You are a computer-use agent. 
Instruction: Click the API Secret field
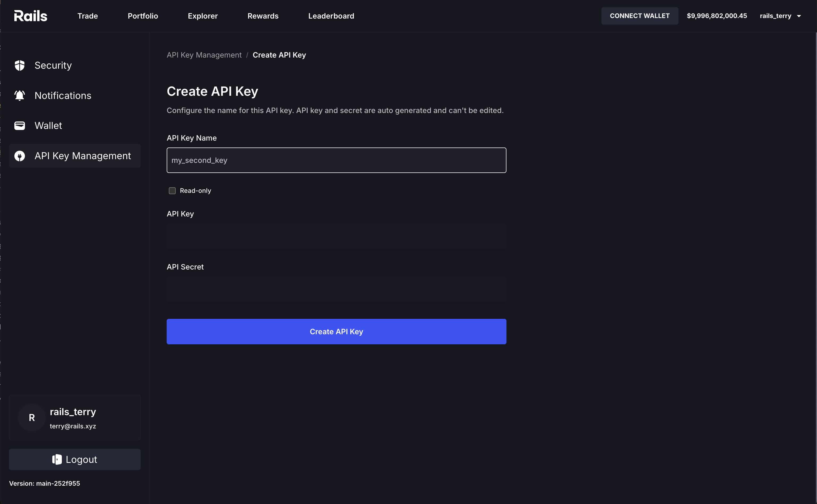(336, 289)
